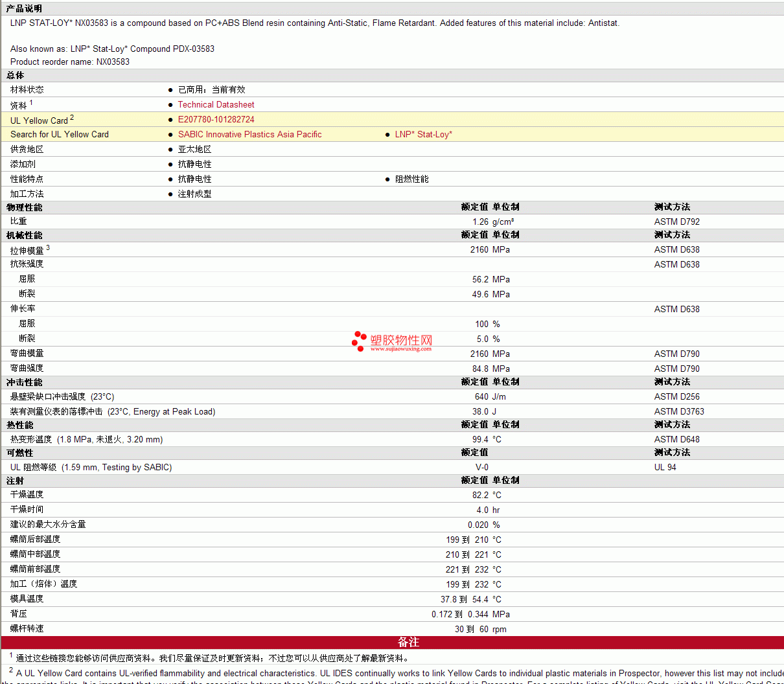Select the 总体 section header
This screenshot has height=684, width=784.
coord(15,75)
